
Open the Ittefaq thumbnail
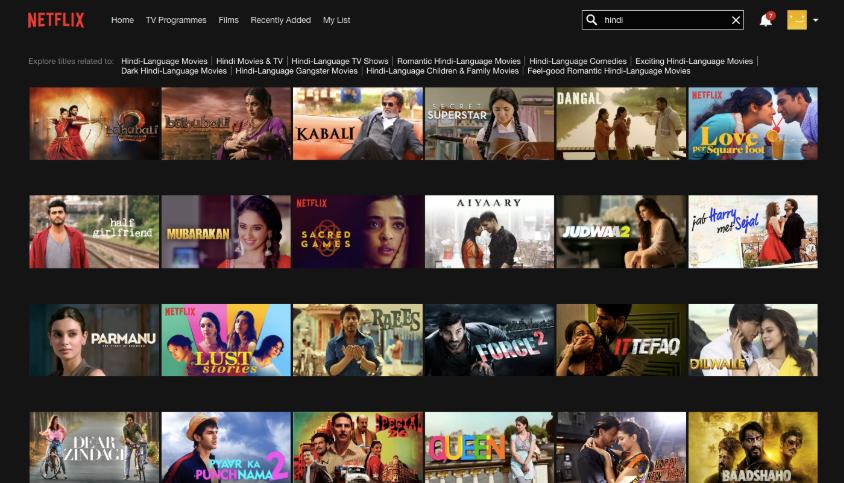click(x=621, y=340)
